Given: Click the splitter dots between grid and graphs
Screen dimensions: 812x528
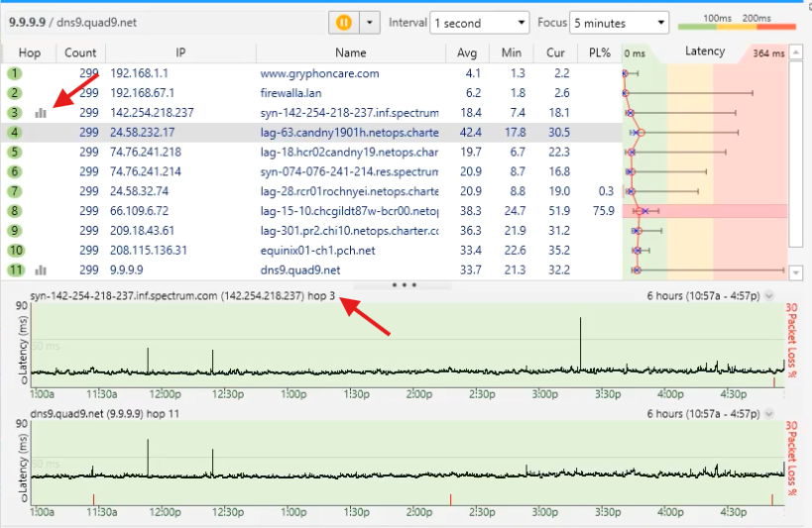Looking at the screenshot, I should tap(405, 284).
